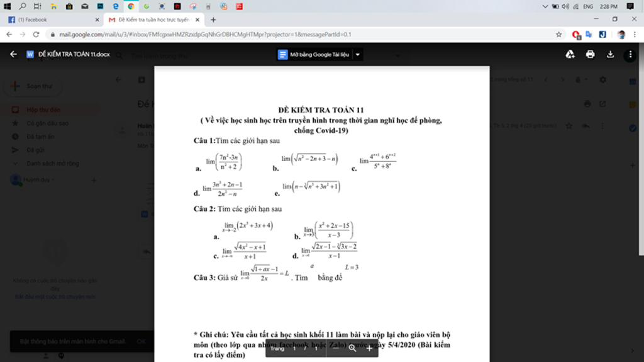This screenshot has width=644, height=362.
Task: Open the 2:28 PM clock flyout
Action: [x=609, y=6]
